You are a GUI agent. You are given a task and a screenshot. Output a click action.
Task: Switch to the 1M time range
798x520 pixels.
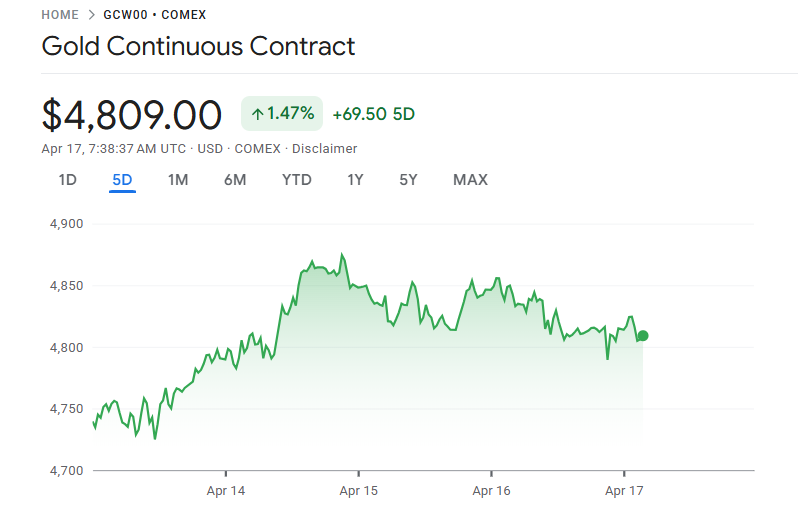[178, 180]
